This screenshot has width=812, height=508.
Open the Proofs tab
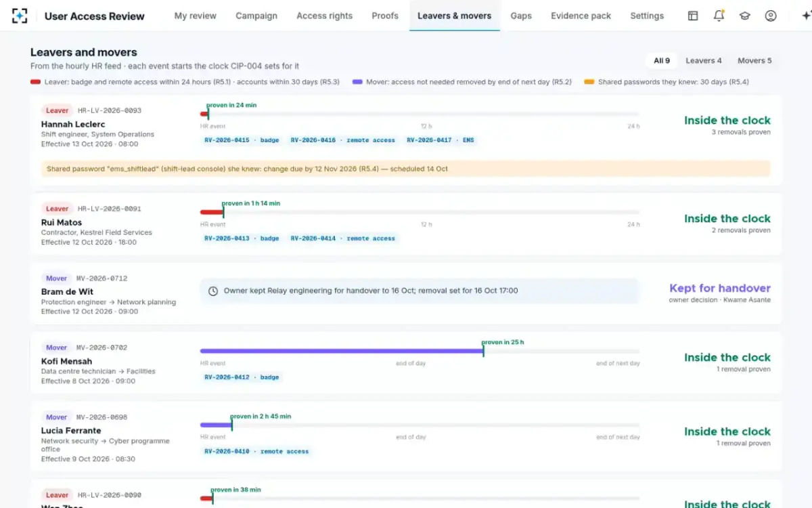click(385, 16)
